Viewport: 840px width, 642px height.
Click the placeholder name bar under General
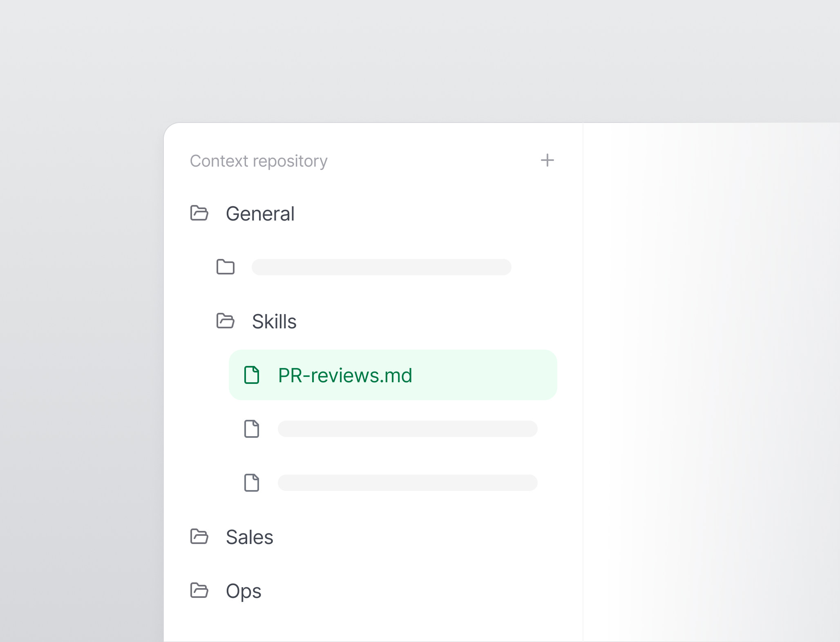click(x=381, y=267)
